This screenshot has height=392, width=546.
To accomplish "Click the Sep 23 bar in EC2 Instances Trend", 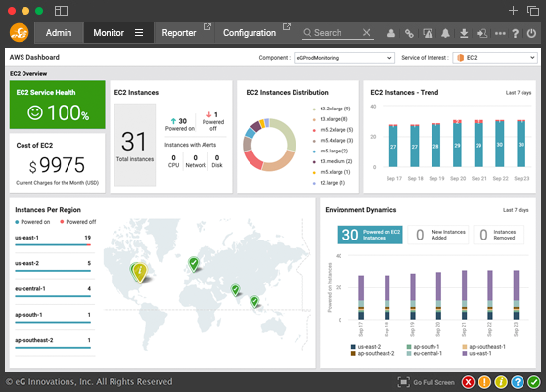I will pyautogui.click(x=522, y=144).
